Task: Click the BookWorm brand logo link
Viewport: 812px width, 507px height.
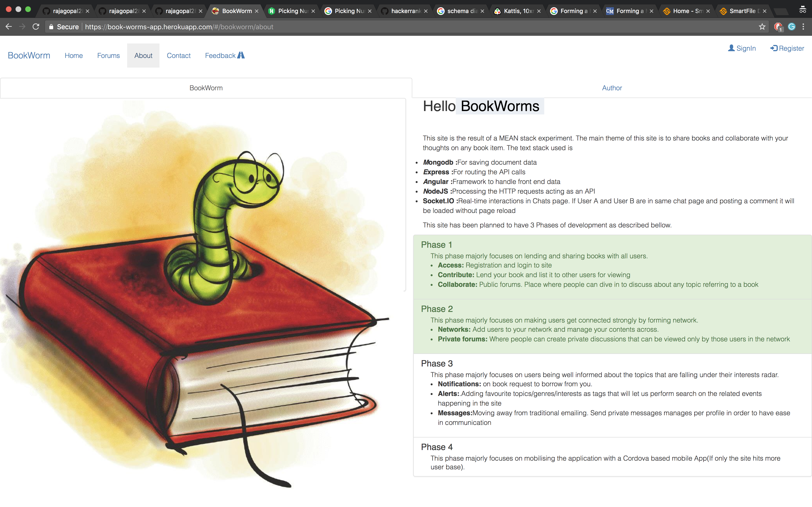Action: 29,56
